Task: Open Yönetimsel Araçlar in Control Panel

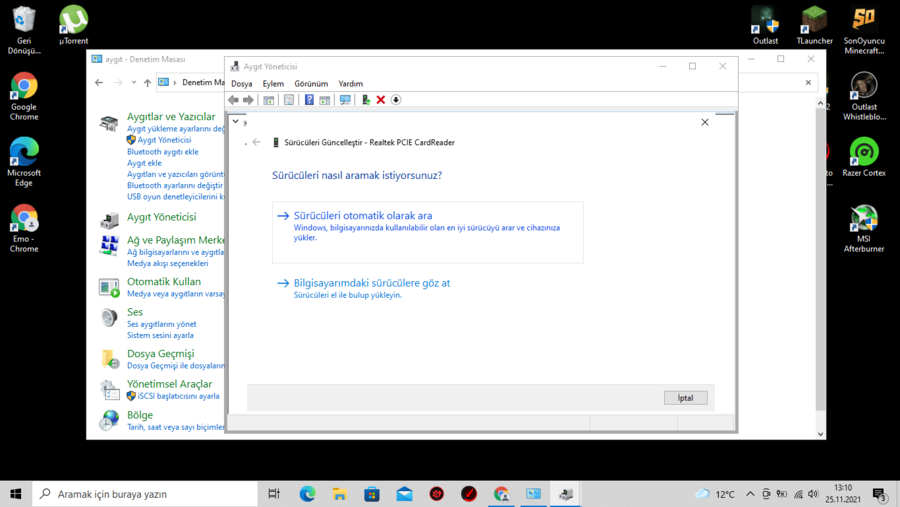Action: pyautogui.click(x=169, y=384)
